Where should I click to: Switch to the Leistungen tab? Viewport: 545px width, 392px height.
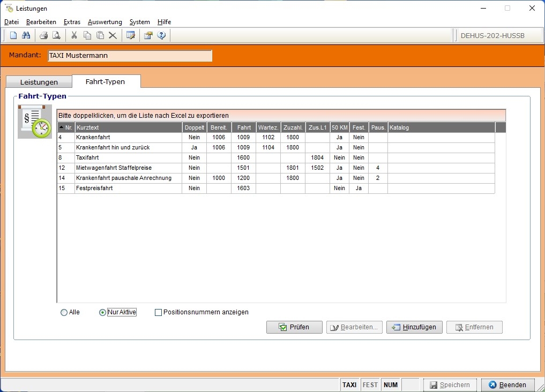point(39,82)
